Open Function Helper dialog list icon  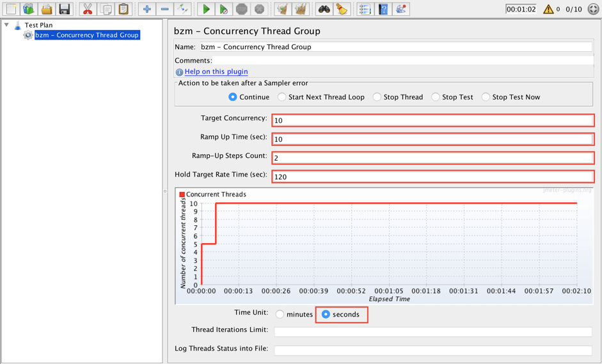click(365, 9)
